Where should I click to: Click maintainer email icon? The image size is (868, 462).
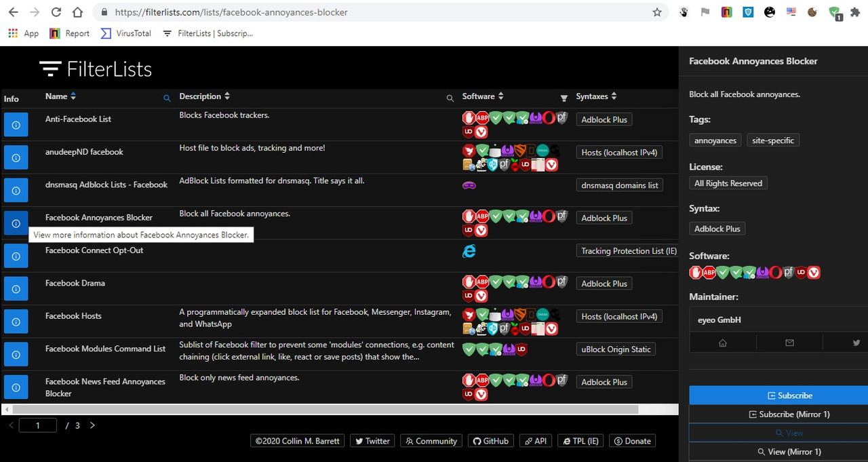coord(789,343)
